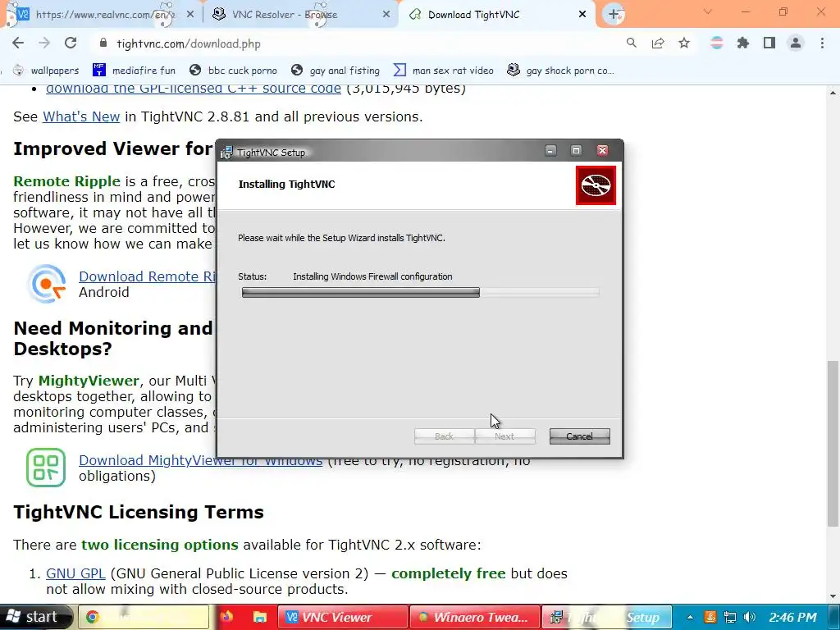840x630 pixels.
Task: Open the tab search chevron in title bar
Action: pos(708,11)
